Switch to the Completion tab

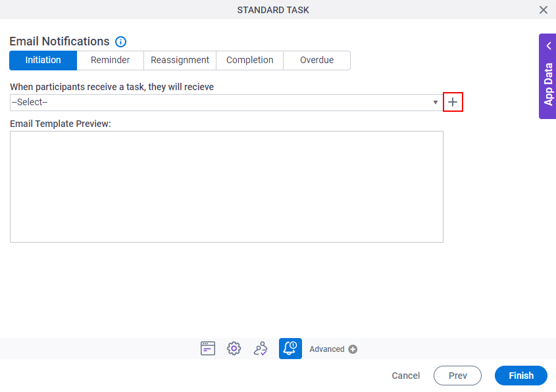[249, 61]
